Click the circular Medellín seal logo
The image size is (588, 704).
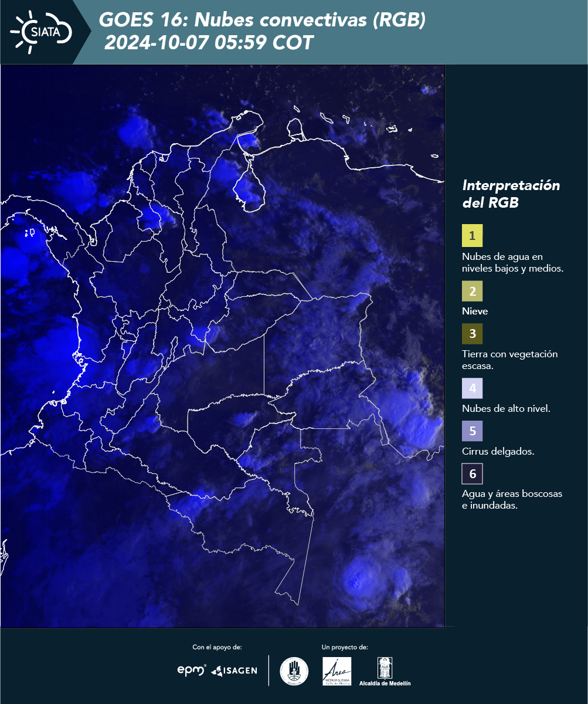click(294, 671)
